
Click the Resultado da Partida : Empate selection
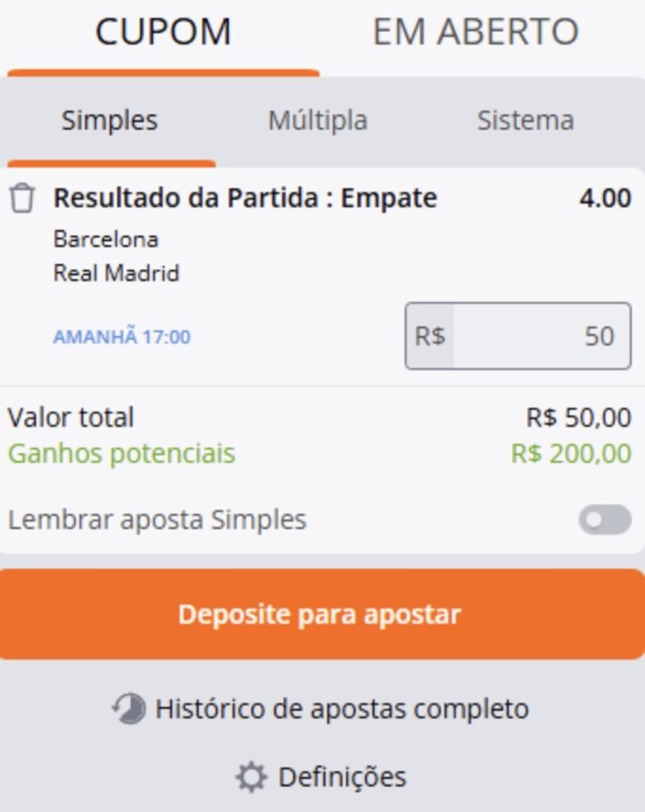244,197
